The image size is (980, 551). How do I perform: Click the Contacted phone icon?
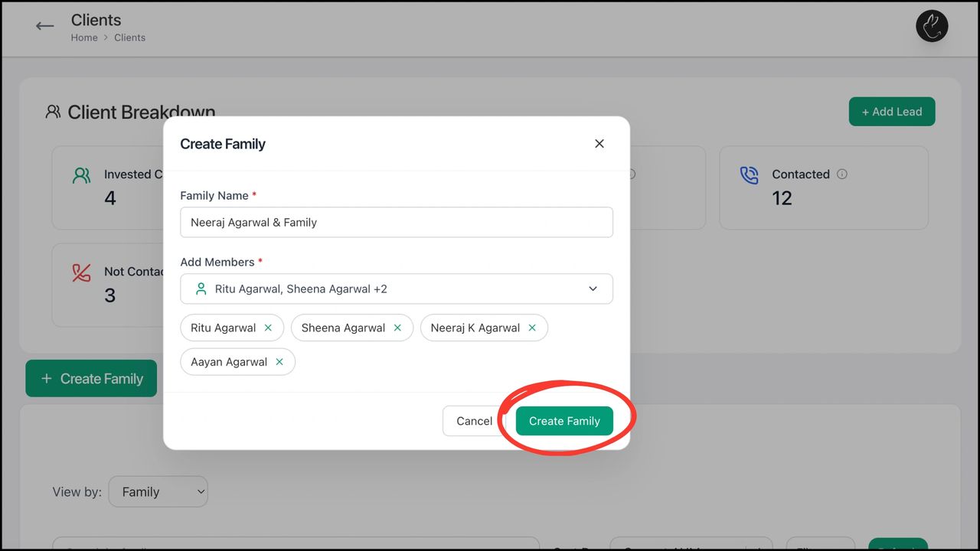click(x=749, y=174)
